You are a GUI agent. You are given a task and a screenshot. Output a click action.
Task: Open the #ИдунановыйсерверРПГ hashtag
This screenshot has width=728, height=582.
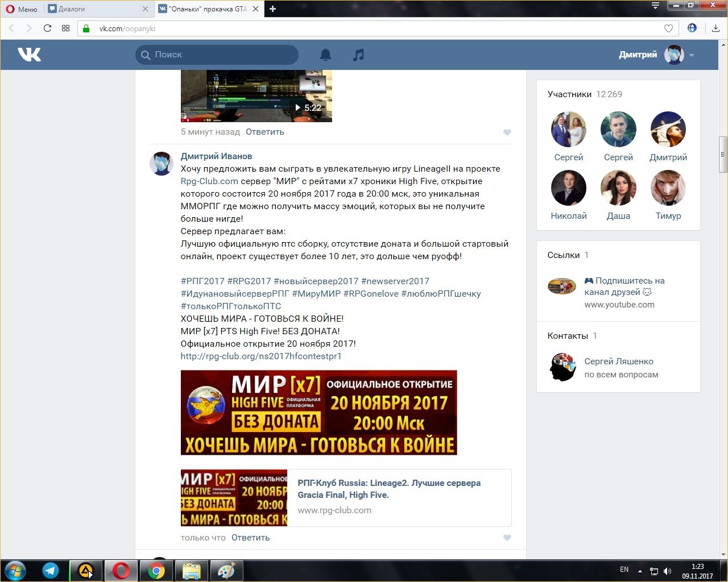pos(235,294)
